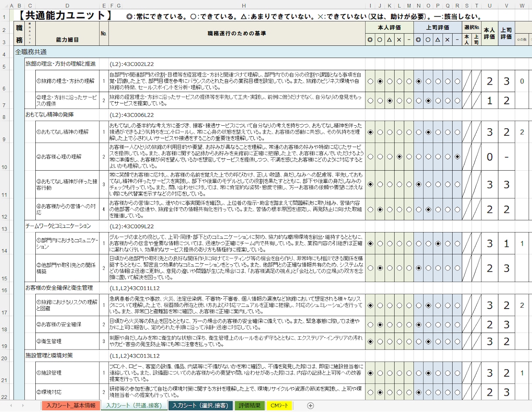Select ◎ self-evaluation for ②お客様心理の理解
Screen dimensions: 532x412
[x=371, y=157]
